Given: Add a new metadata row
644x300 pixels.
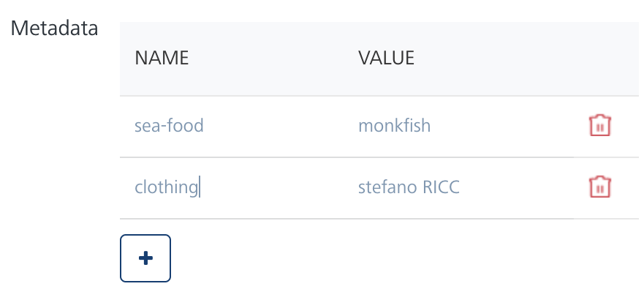Looking at the screenshot, I should [145, 258].
